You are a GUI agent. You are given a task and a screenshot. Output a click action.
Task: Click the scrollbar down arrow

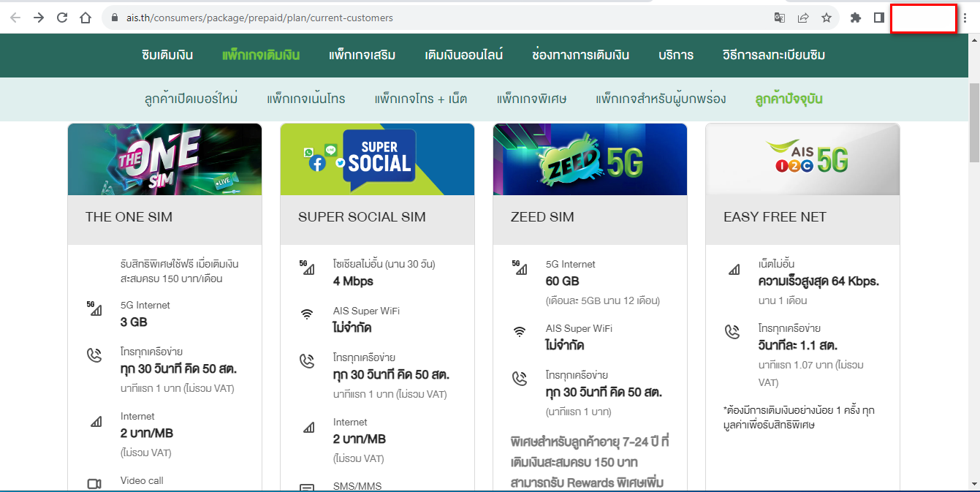(x=974, y=484)
